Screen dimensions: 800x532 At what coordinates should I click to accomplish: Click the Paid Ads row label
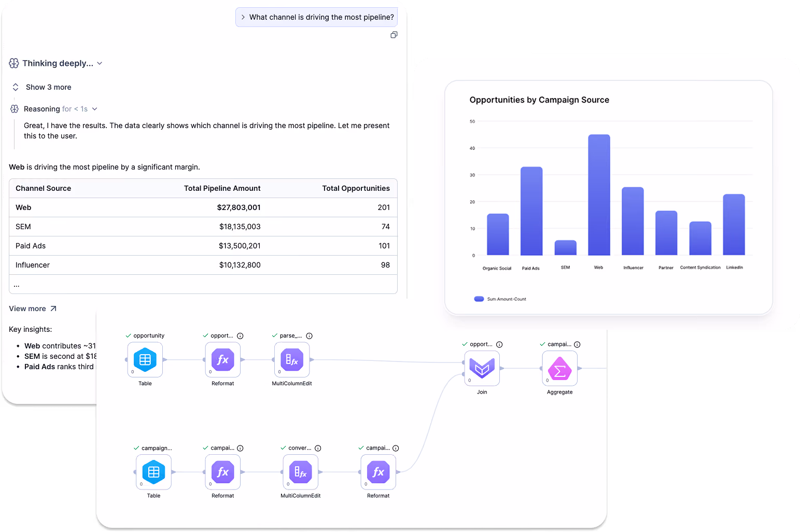click(31, 246)
